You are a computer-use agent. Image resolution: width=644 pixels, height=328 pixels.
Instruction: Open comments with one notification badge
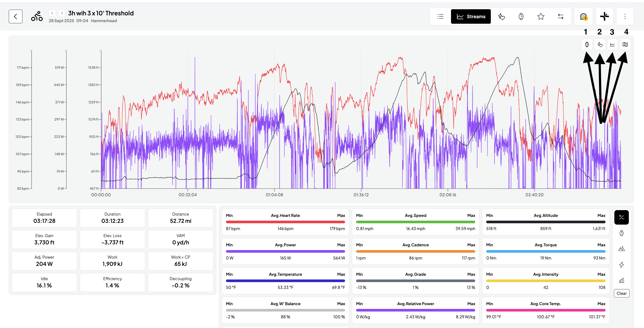click(583, 16)
